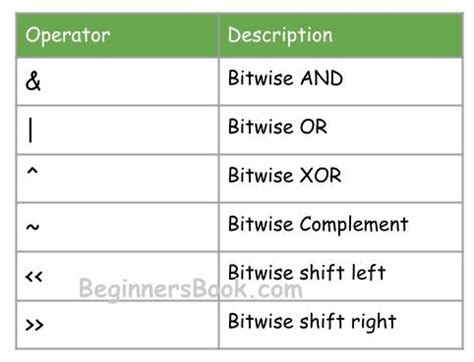Image resolution: width=474 pixels, height=362 pixels.
Task: Click the Bitwise AND description text
Action: click(286, 78)
